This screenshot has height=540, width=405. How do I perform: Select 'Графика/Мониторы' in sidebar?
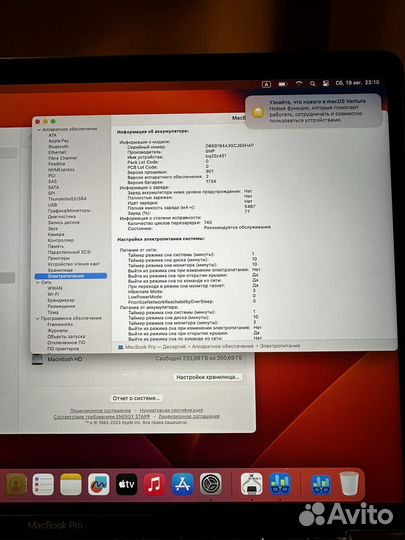69,210
